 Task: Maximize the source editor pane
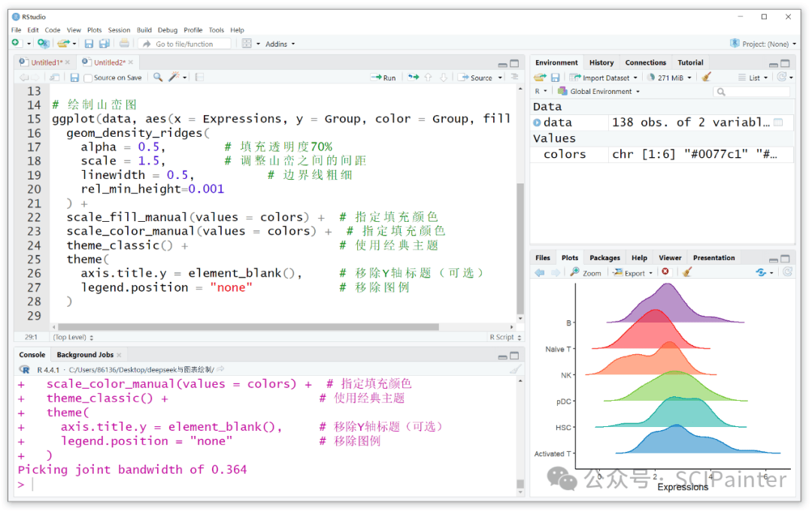click(514, 63)
